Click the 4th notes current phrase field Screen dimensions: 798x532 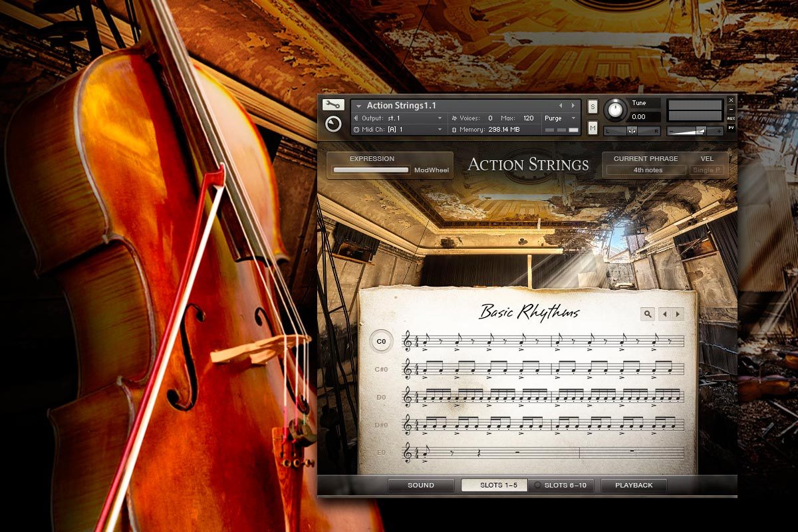tap(646, 170)
